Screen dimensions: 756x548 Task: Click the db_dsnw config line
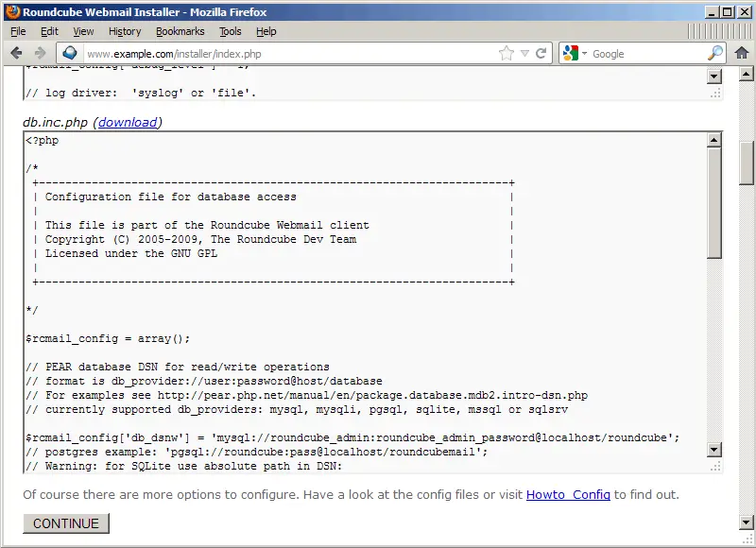click(352, 437)
